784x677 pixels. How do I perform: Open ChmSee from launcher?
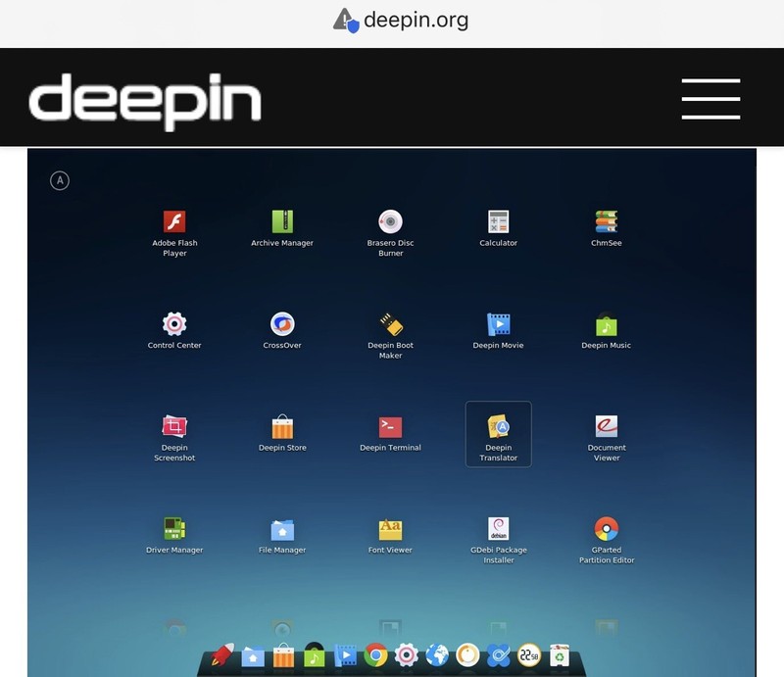[x=607, y=228]
